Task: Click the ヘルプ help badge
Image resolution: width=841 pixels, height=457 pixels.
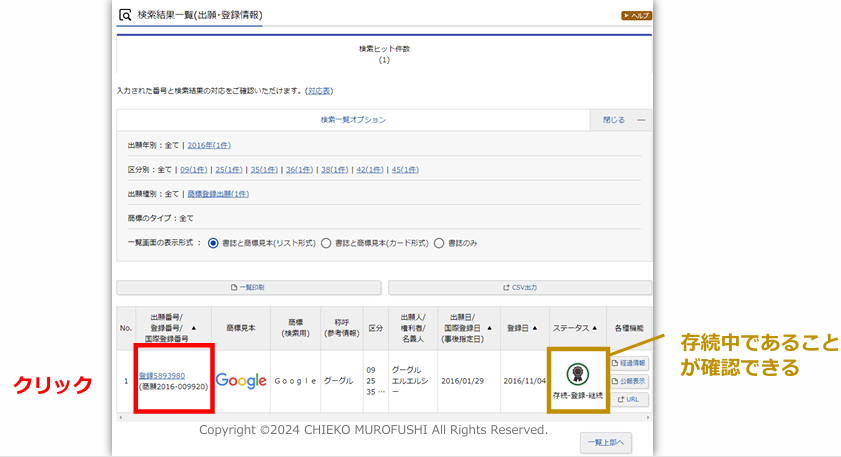Action: coord(636,16)
